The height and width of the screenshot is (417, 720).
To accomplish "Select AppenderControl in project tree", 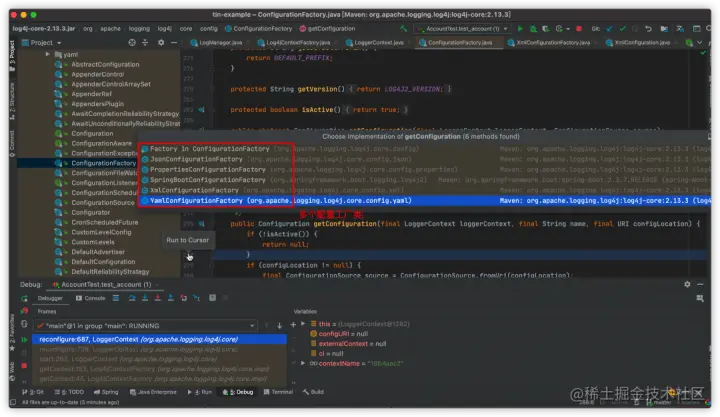I will click(x=97, y=74).
